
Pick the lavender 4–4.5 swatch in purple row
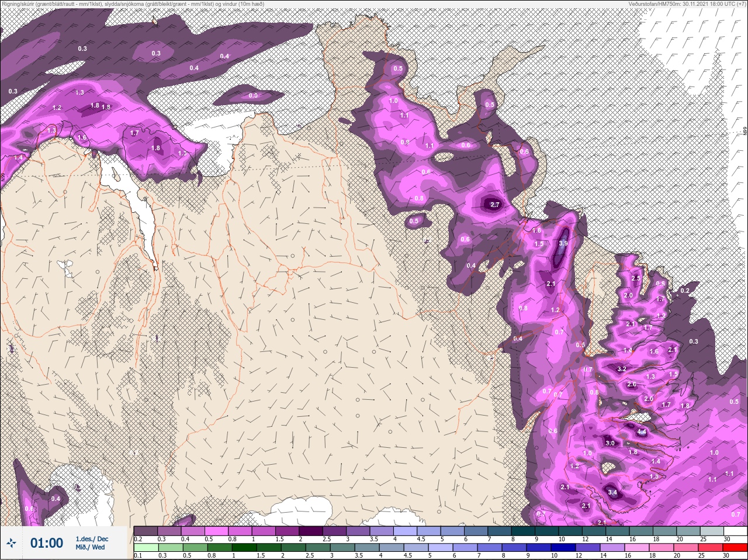(406, 531)
